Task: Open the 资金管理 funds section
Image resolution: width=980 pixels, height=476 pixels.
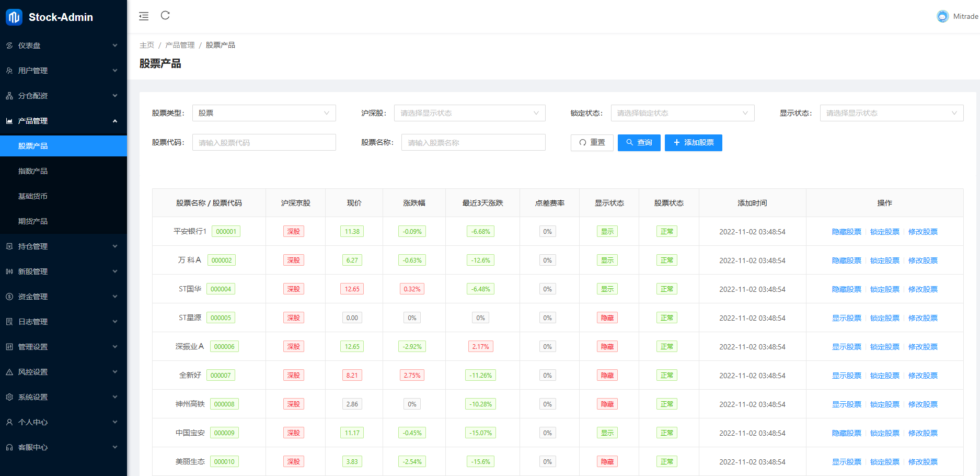Action: (x=32, y=296)
